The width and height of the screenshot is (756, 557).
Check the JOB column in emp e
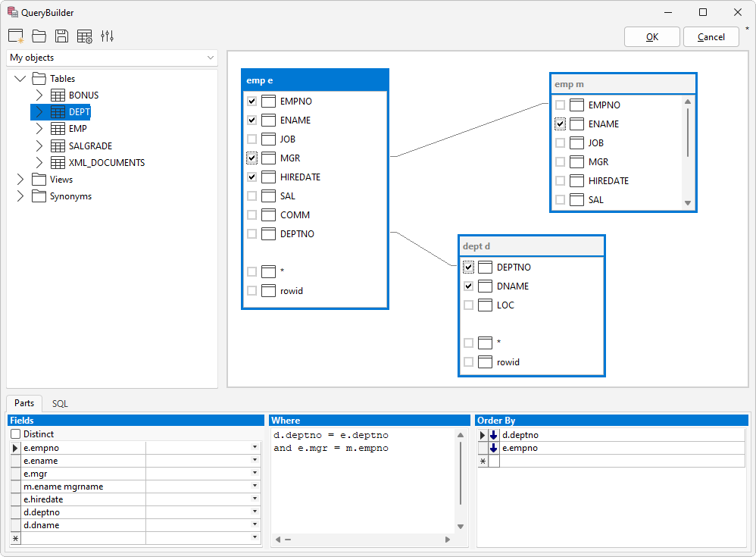pyautogui.click(x=251, y=139)
